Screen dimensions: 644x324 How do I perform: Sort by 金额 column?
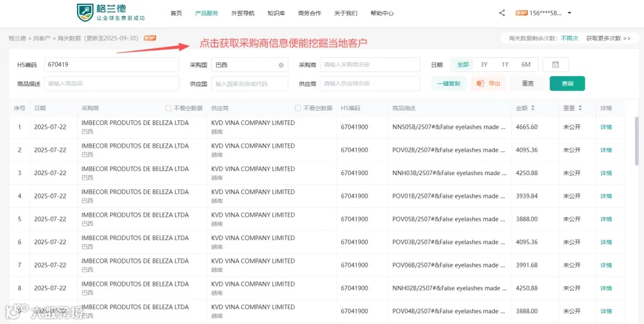532,108
